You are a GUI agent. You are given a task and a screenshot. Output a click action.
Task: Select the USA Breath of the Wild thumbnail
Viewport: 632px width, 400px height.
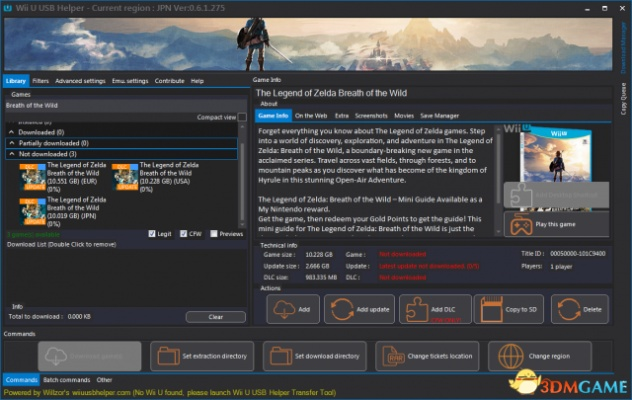[125, 177]
